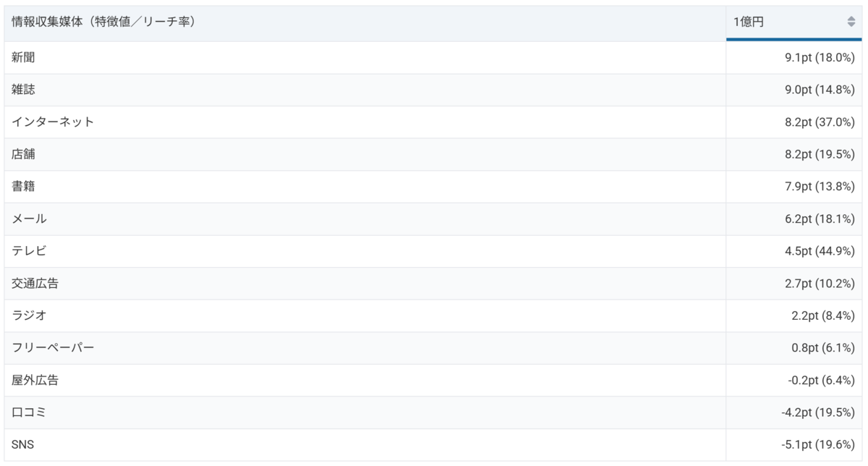868x466 pixels.
Task: Click the 9.1pt (18.0%) value cell
Action: tap(820, 58)
